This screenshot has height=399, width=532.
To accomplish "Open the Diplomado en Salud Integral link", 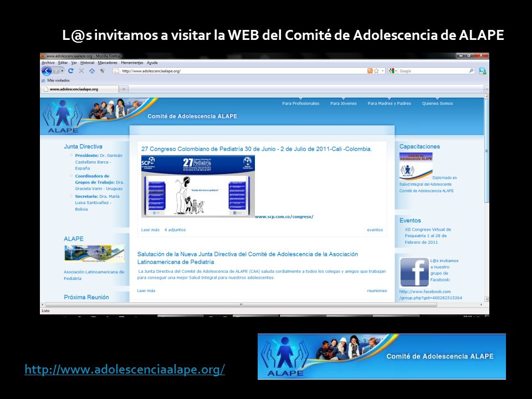I will pos(428,184).
